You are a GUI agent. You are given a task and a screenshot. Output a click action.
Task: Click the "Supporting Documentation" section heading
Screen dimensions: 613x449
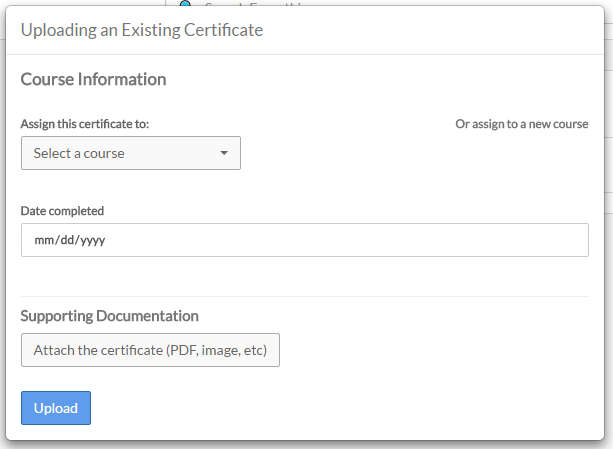click(109, 316)
